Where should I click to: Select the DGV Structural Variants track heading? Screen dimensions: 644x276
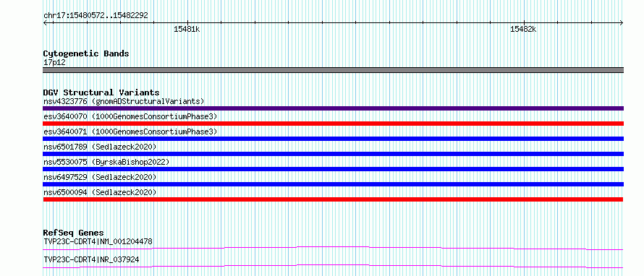[x=101, y=92]
